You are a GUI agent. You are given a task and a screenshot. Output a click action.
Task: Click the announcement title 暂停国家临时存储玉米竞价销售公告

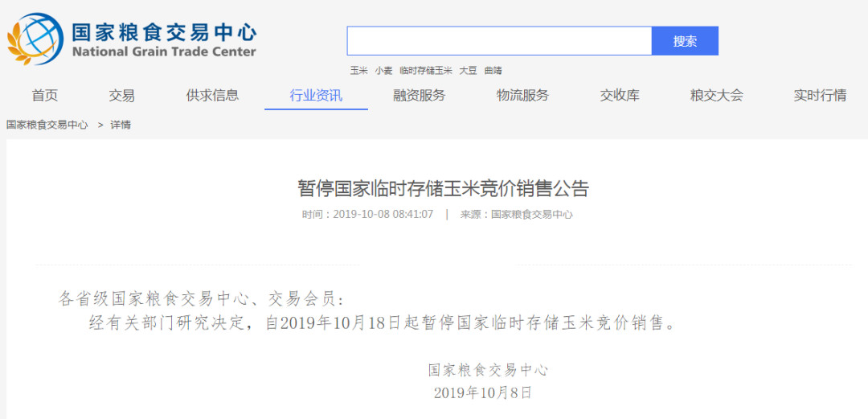tap(443, 189)
